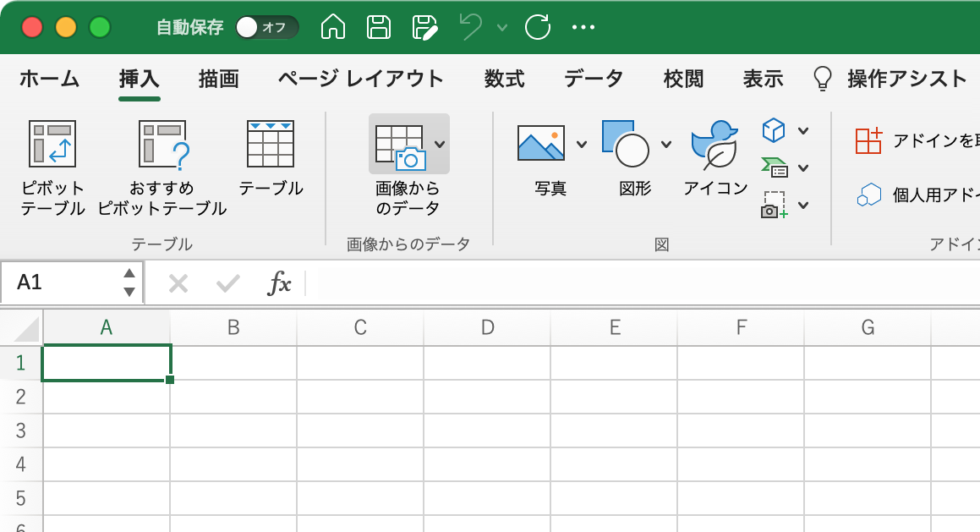Insert a ピボットテーブル
The height and width of the screenshot is (532, 980).
pyautogui.click(x=52, y=168)
